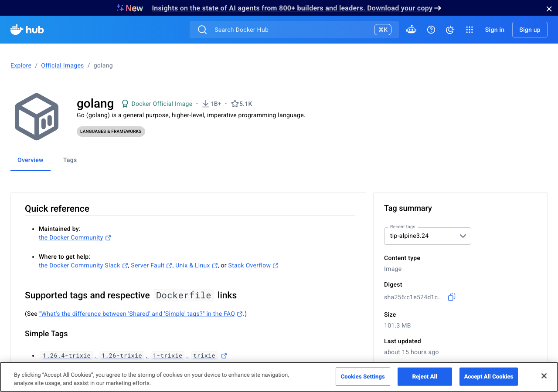Click the 1.26-trixie tag link
The image size is (558, 392).
coord(122,355)
